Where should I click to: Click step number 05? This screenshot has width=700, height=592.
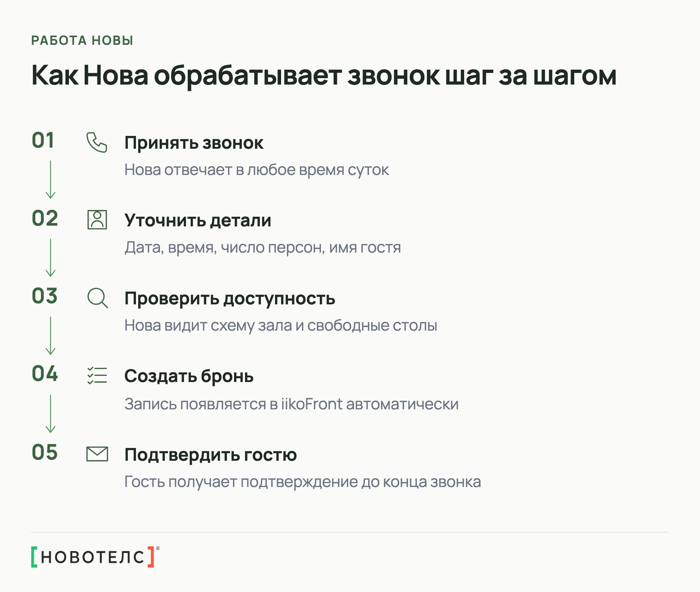click(x=44, y=452)
